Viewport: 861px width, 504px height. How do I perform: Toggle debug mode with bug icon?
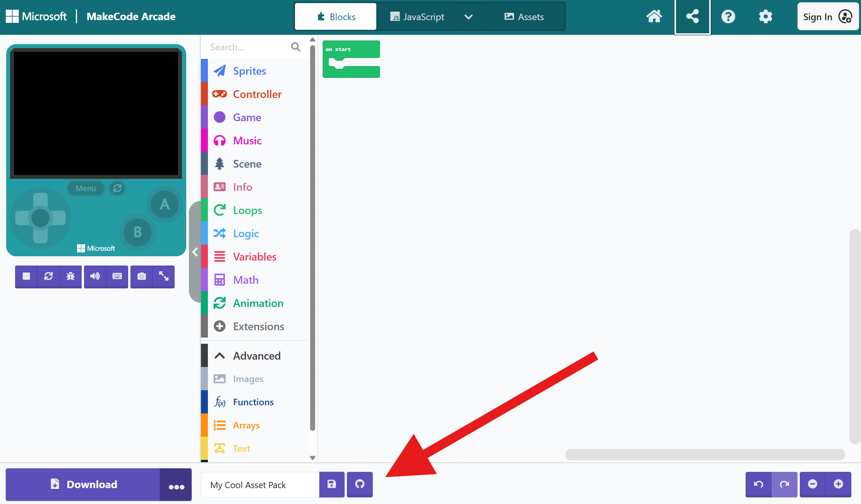tap(70, 276)
